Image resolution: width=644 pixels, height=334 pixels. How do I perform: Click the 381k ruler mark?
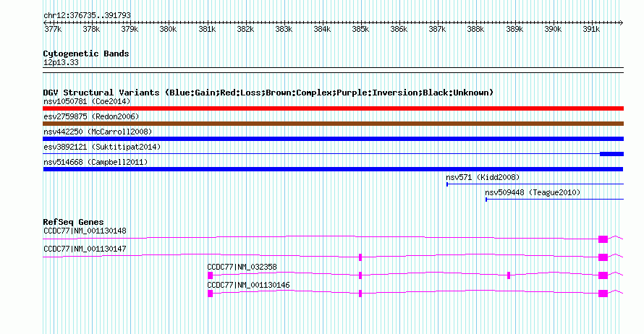pyautogui.click(x=207, y=29)
